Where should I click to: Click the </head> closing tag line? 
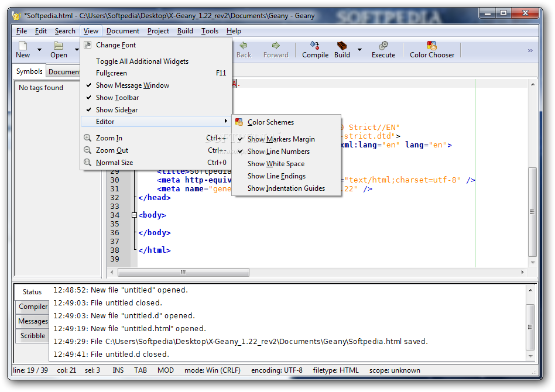point(155,197)
